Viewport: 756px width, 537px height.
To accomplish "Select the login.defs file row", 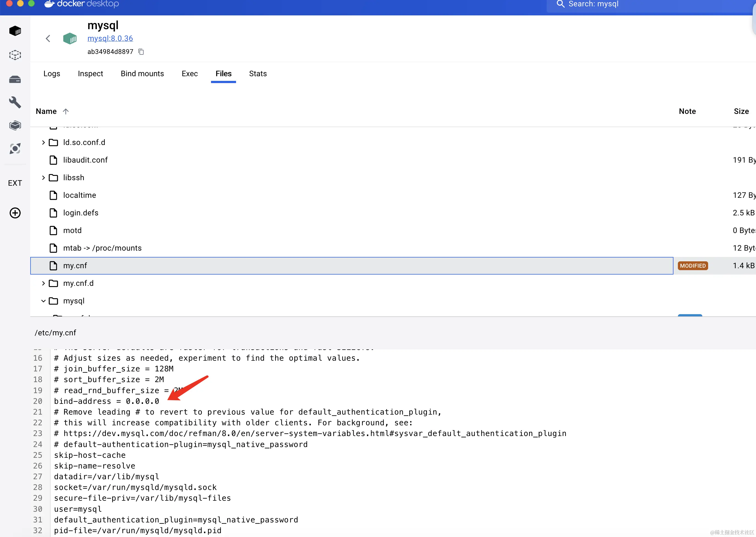I will (x=81, y=213).
